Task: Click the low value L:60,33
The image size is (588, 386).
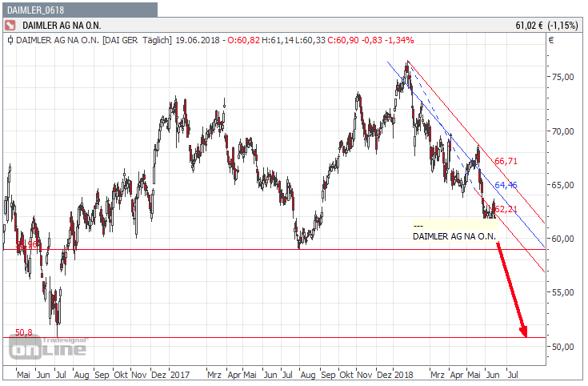Action: (310, 40)
